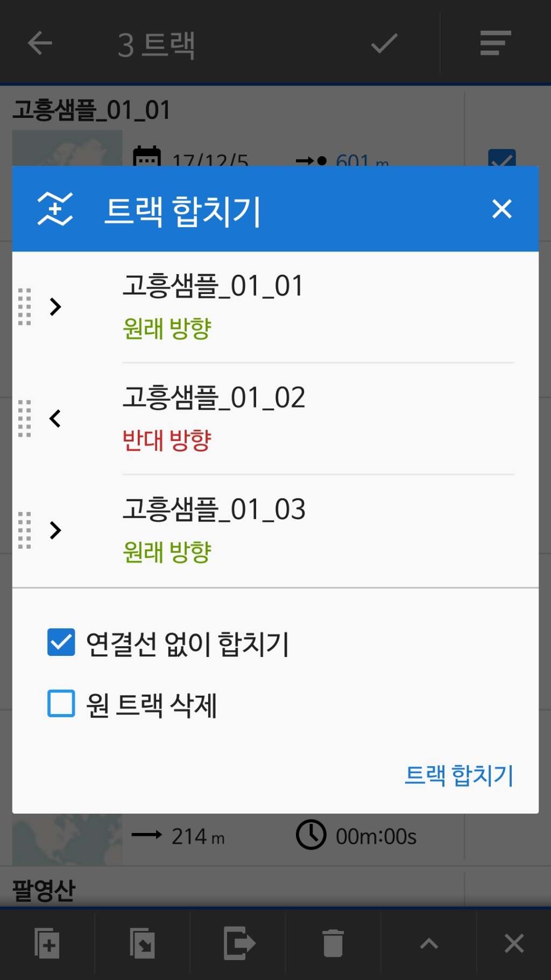Tap the back arrow in top bar

[x=40, y=43]
